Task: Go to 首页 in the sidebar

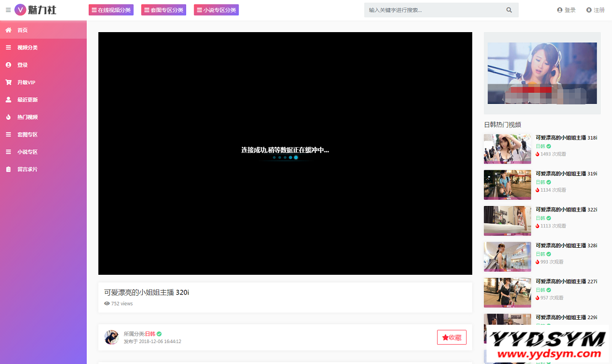Action: [22, 30]
